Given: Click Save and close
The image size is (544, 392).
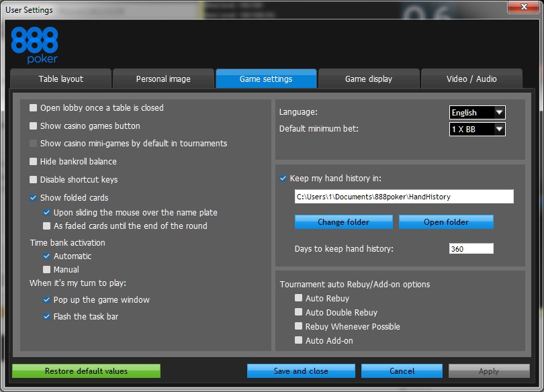Looking at the screenshot, I should click(x=301, y=371).
